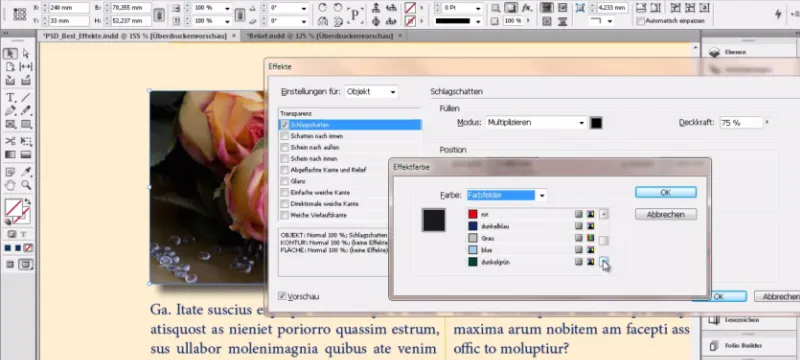800x360 pixels.
Task: Toggle the Schlagschatten checkbox
Action: pos(284,125)
